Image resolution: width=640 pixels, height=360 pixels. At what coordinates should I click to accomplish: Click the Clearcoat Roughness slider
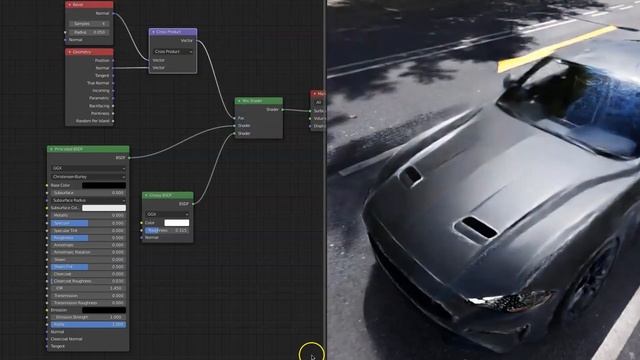click(x=88, y=281)
